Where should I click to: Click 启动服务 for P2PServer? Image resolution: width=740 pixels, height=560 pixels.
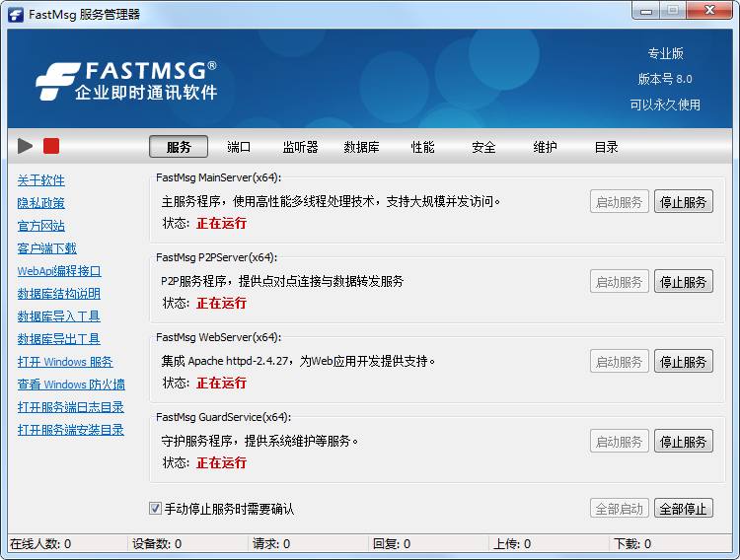[x=620, y=282]
